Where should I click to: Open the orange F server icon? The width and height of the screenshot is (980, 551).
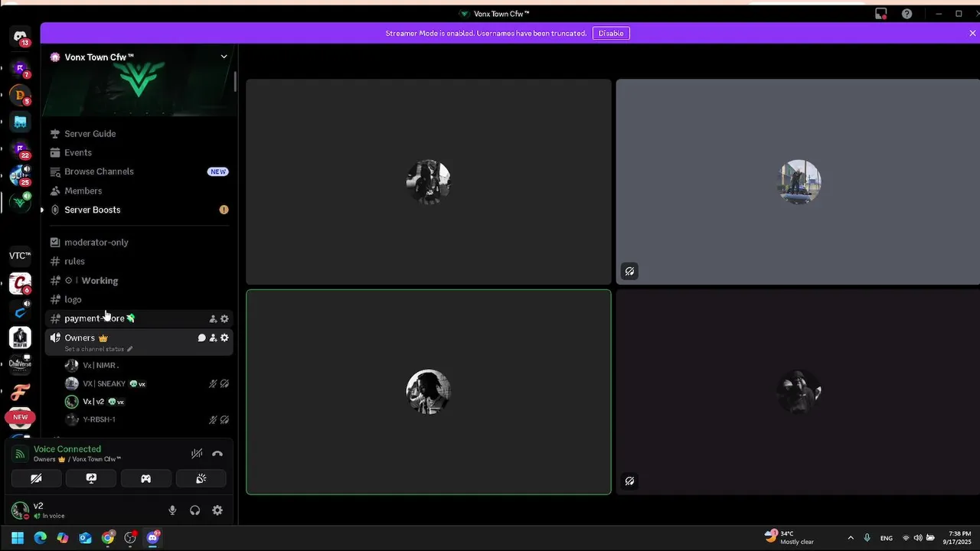[x=21, y=393]
